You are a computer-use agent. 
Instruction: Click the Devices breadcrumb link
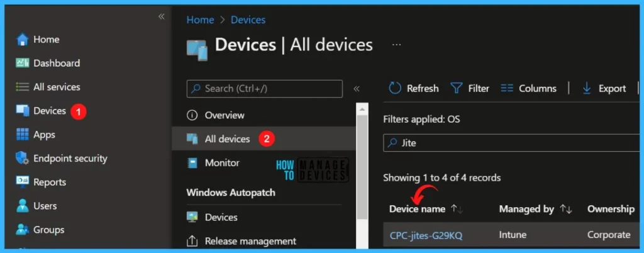(248, 20)
